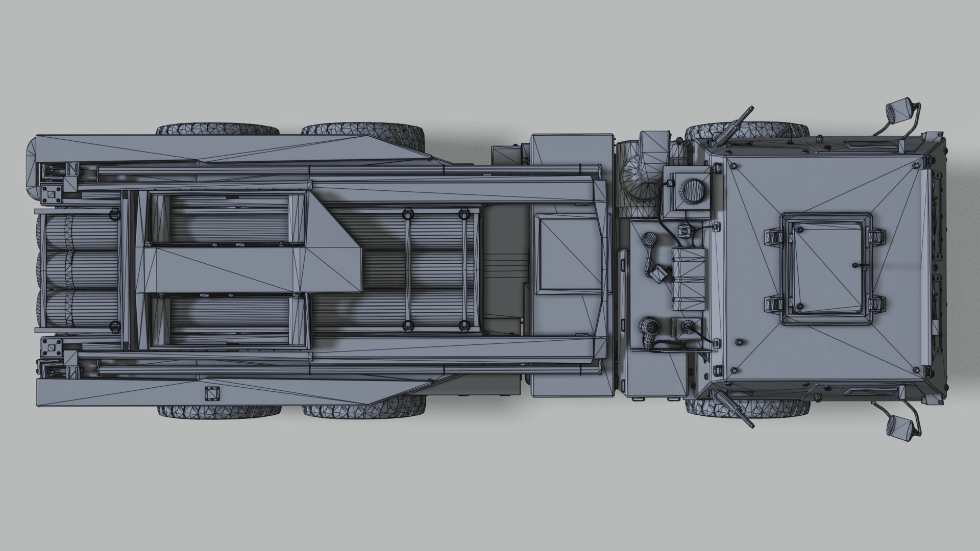Click the rearmost upper wheel tire
The image size is (980, 551).
[218, 129]
